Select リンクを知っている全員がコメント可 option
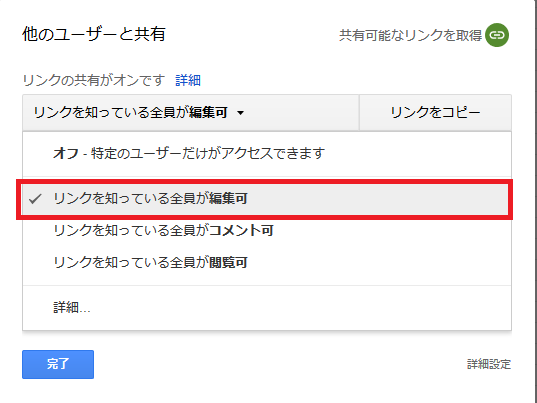This screenshot has height=403, width=537. [267, 230]
